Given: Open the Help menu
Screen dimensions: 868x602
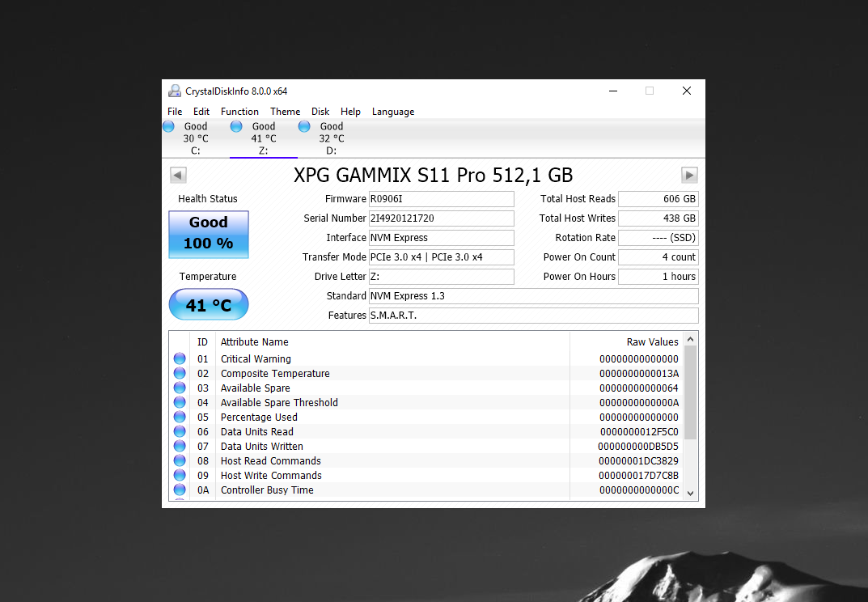Looking at the screenshot, I should coord(350,112).
